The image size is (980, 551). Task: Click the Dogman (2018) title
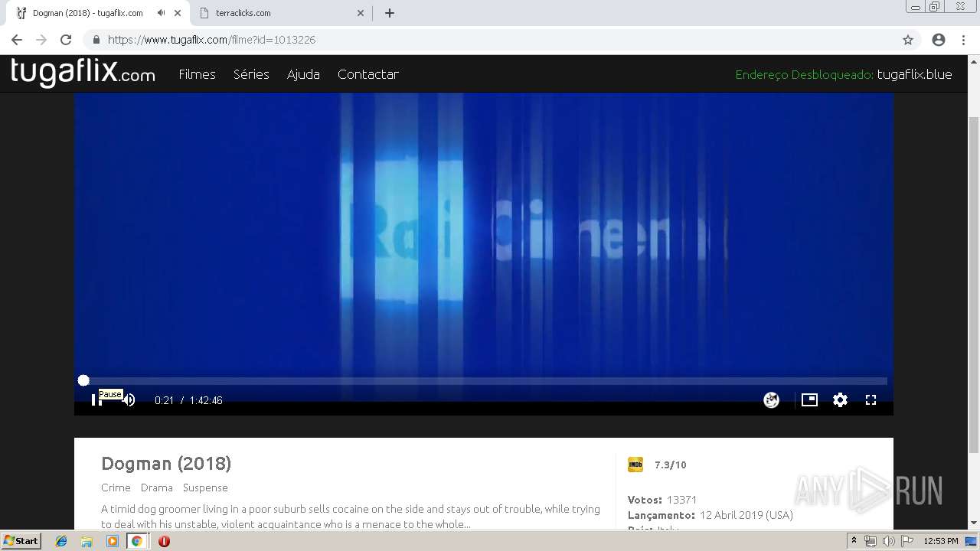(166, 463)
